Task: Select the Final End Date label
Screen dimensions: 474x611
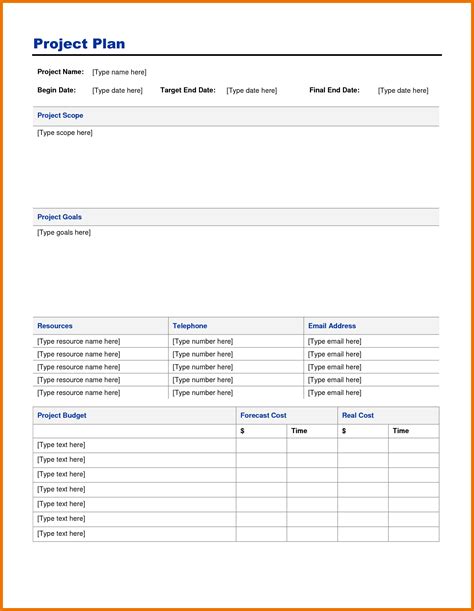Action: point(334,90)
